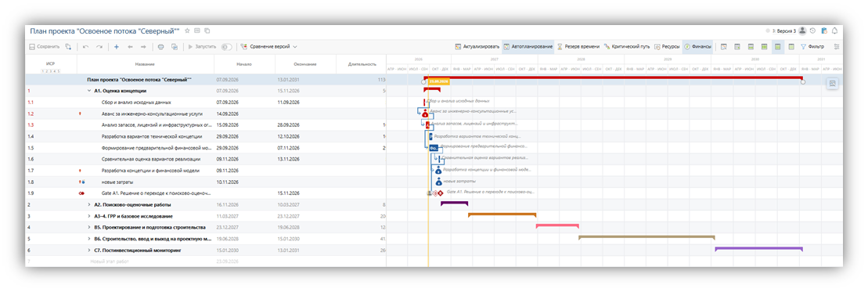This screenshot has height=292, width=868.
Task: Select the 'Сбор и анализ исходных данных' row
Action: 205,103
